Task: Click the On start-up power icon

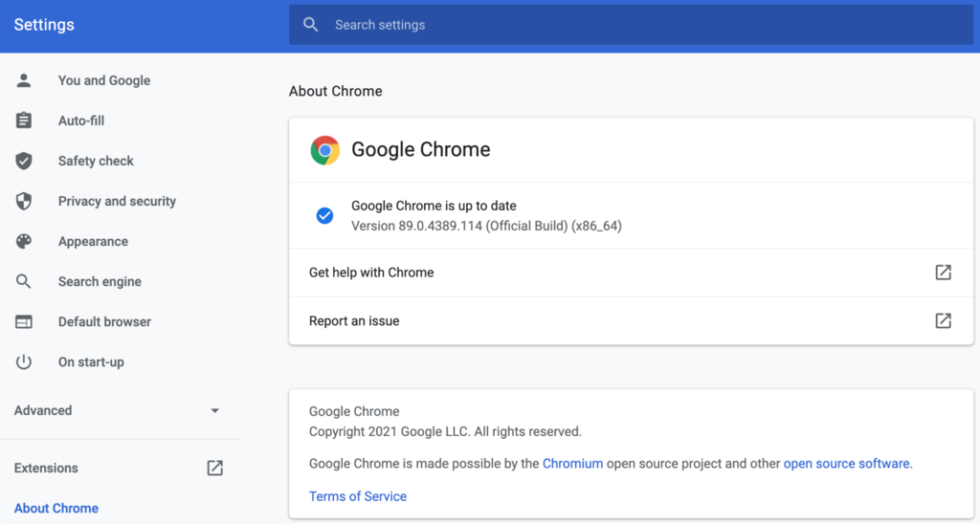Action: pyautogui.click(x=24, y=361)
